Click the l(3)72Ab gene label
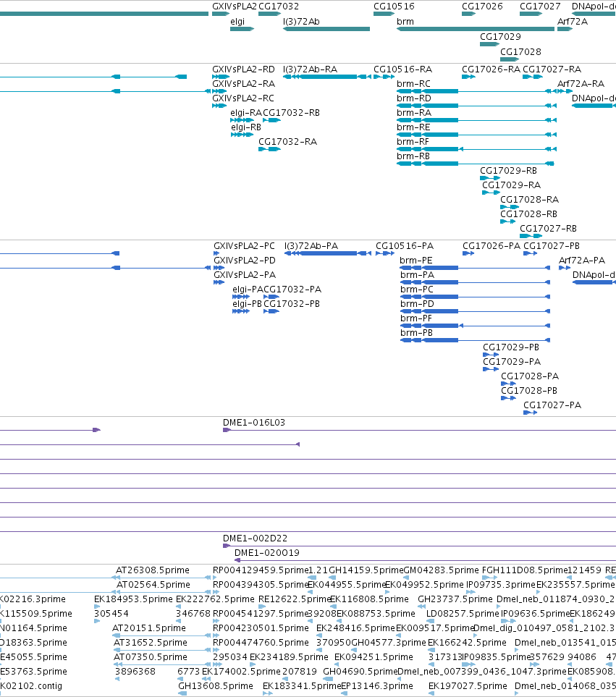The height and width of the screenshot is (697, 616). point(301,21)
